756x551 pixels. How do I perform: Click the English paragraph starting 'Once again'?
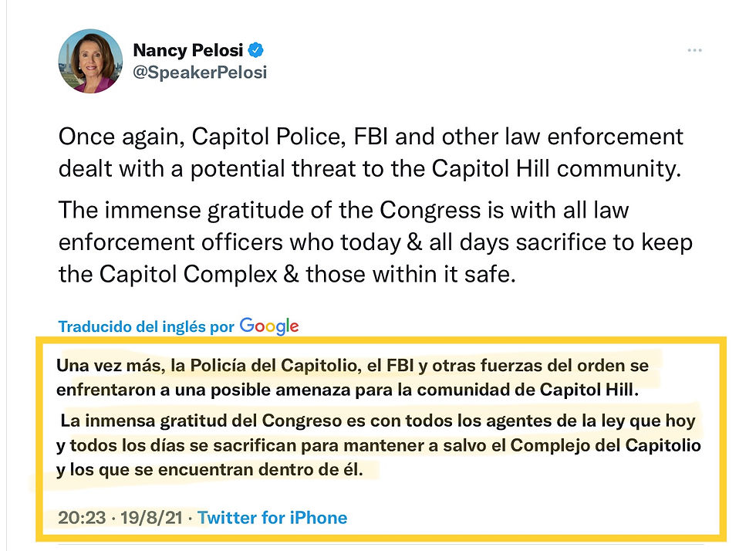[370, 153]
